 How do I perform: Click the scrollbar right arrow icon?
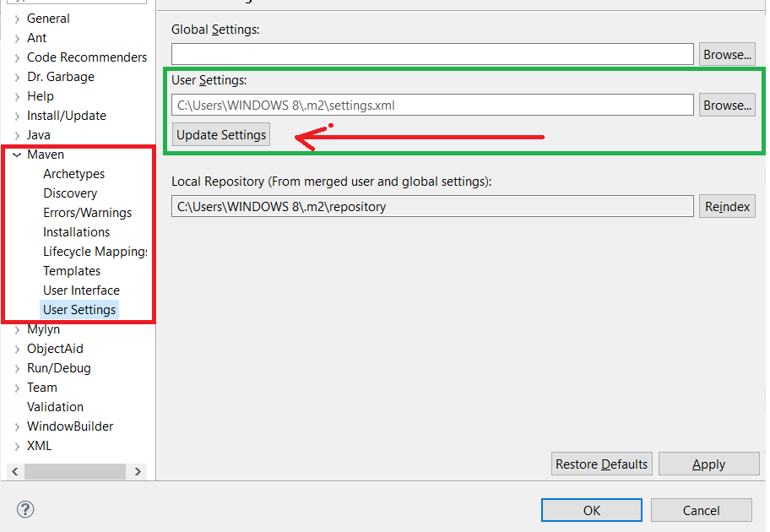tap(138, 470)
